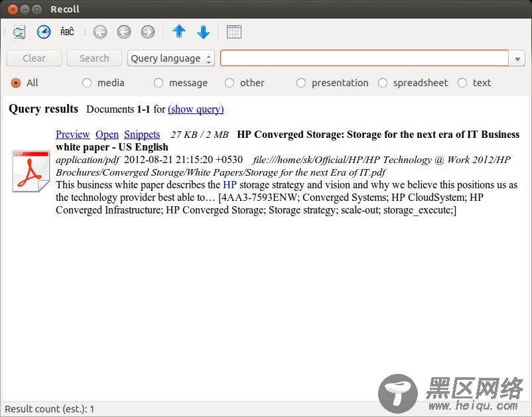The height and width of the screenshot is (417, 532).
Task: Open the Preview link for result
Action: (72, 135)
